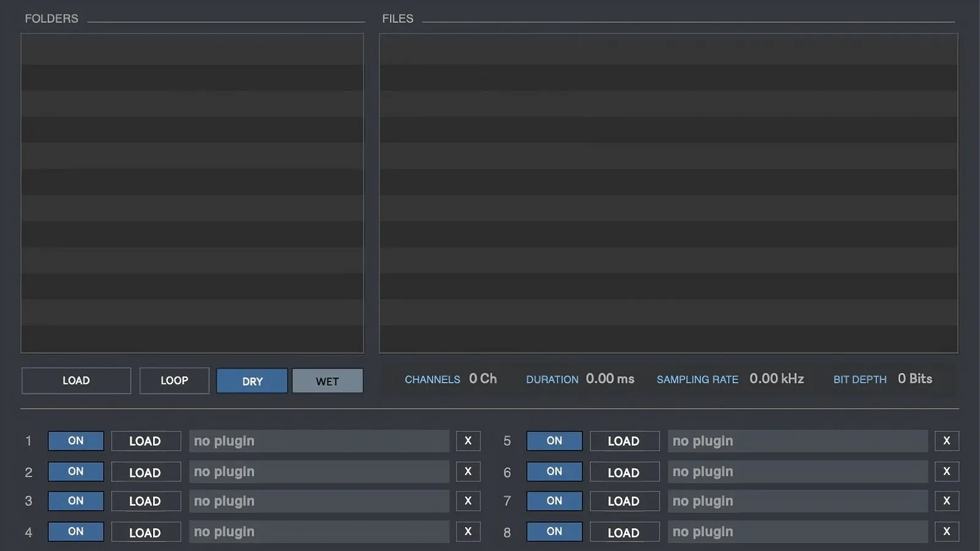Click the BIT DEPTH label
Viewport: 980px width, 551px height.
pyautogui.click(x=860, y=380)
